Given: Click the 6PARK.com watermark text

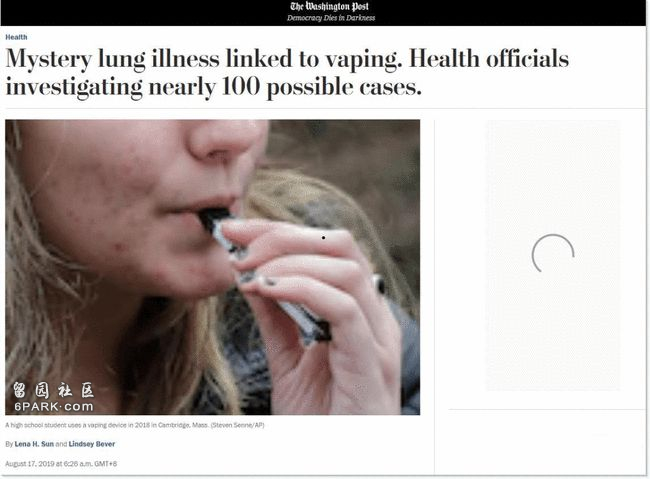Looking at the screenshot, I should [x=54, y=406].
